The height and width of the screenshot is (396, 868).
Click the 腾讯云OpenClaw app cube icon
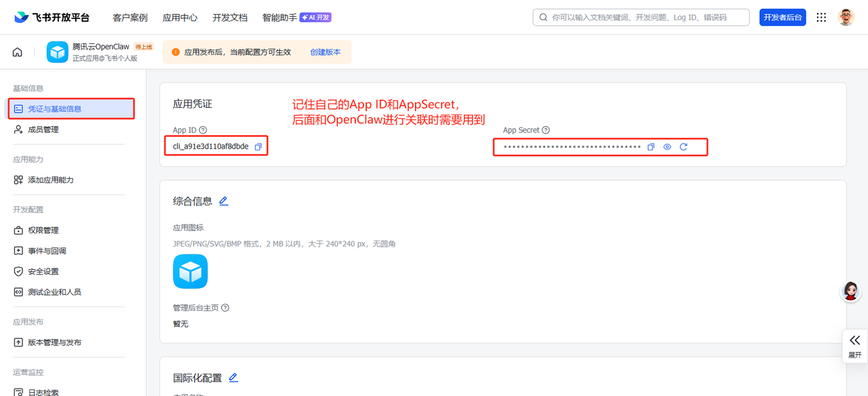(58, 52)
